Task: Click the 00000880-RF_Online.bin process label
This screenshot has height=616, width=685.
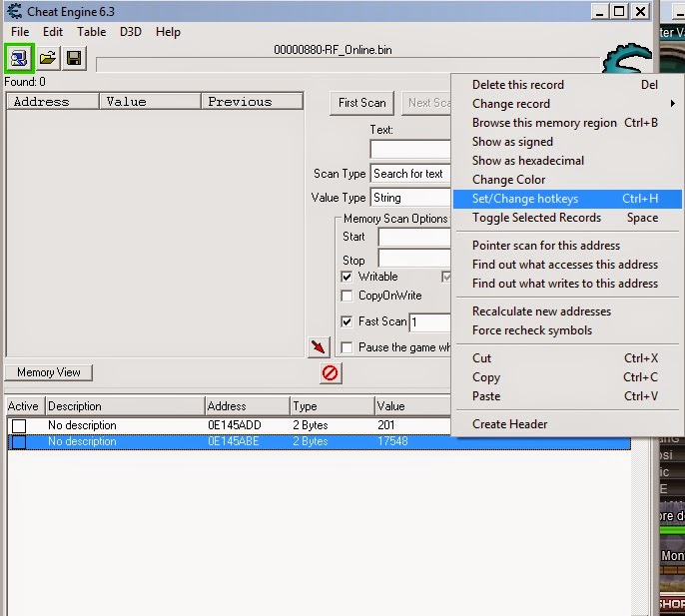Action: pos(333,50)
